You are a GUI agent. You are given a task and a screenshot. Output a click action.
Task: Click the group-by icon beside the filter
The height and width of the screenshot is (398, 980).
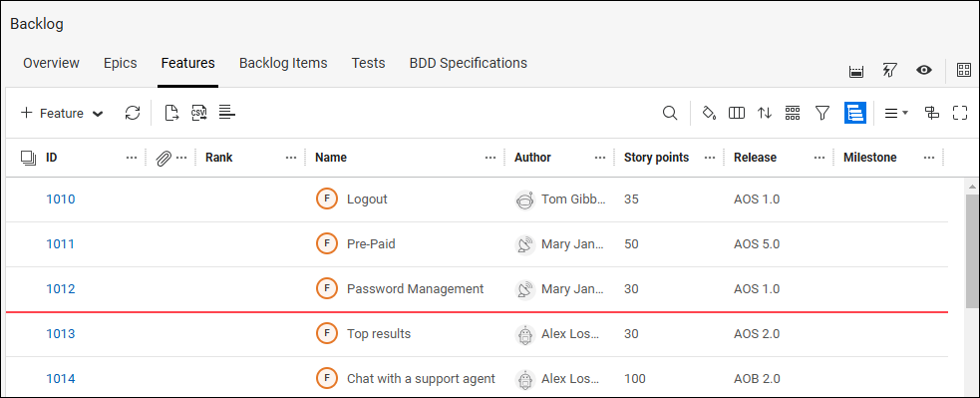click(x=793, y=114)
